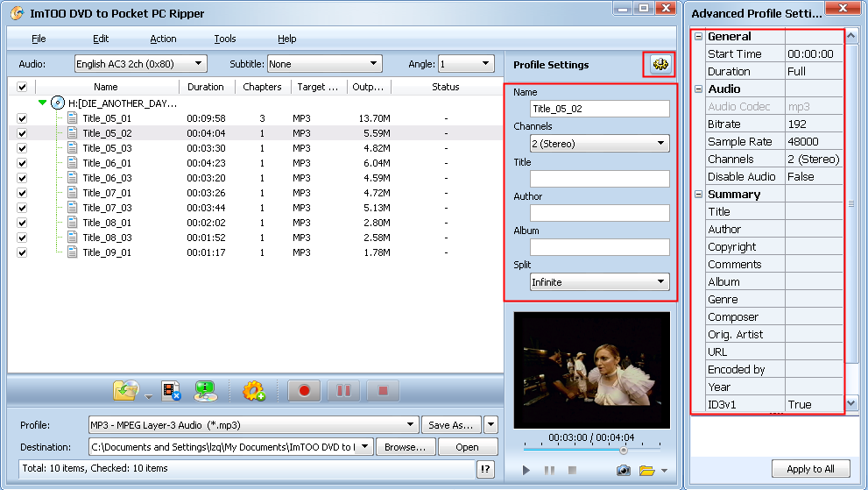Image resolution: width=868 pixels, height=490 pixels.
Task: Click the Browse... button
Action: point(406,447)
